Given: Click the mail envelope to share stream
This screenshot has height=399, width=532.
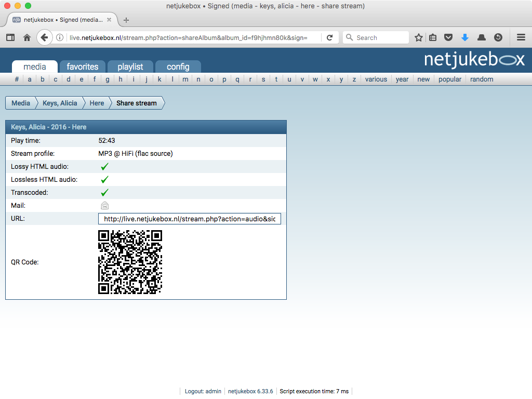Looking at the screenshot, I should tap(104, 205).
